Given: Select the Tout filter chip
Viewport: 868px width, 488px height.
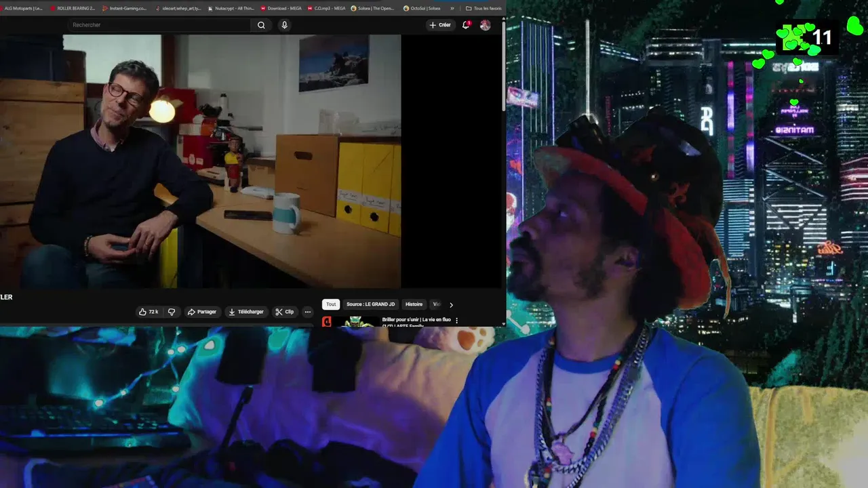Looking at the screenshot, I should tap(331, 304).
